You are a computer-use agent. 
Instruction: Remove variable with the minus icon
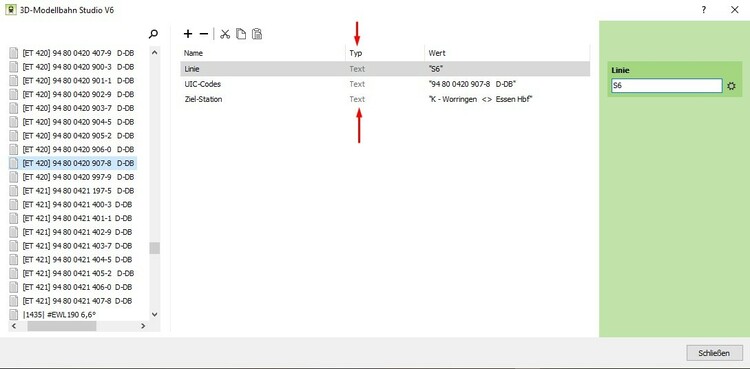pos(204,34)
